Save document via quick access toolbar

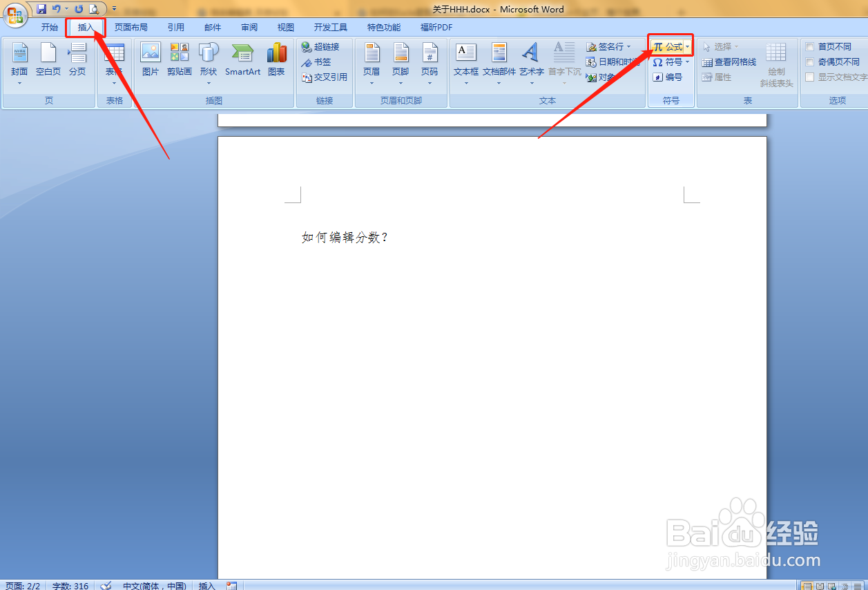[x=41, y=9]
